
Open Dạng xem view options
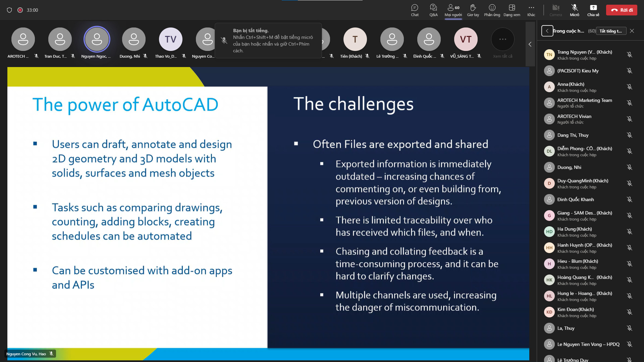click(512, 10)
